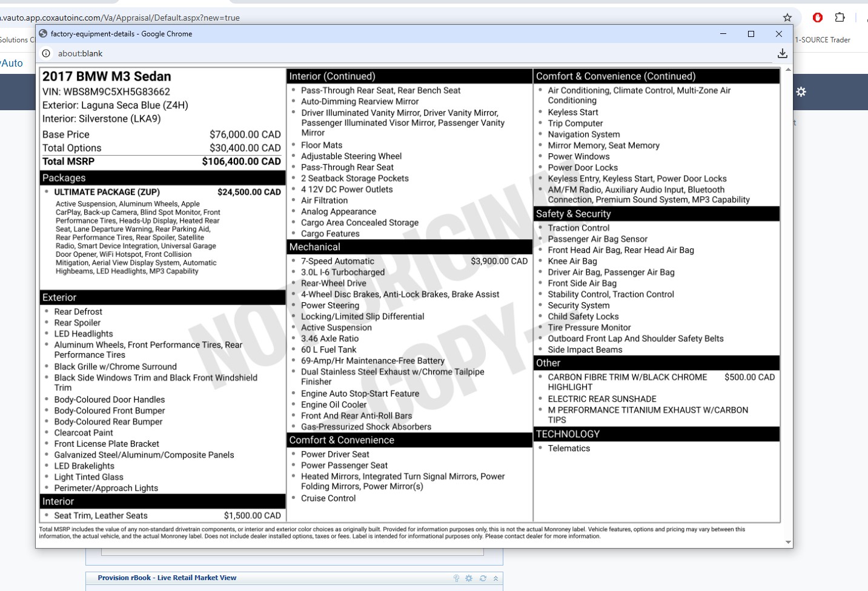Close the factory-equipment-details popup
This screenshot has width=868, height=591.
click(779, 34)
